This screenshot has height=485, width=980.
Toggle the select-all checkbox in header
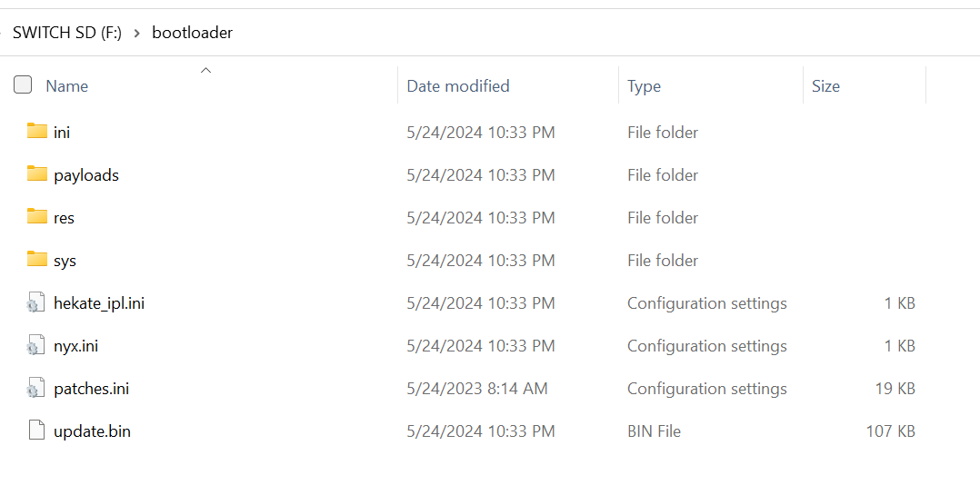(23, 84)
